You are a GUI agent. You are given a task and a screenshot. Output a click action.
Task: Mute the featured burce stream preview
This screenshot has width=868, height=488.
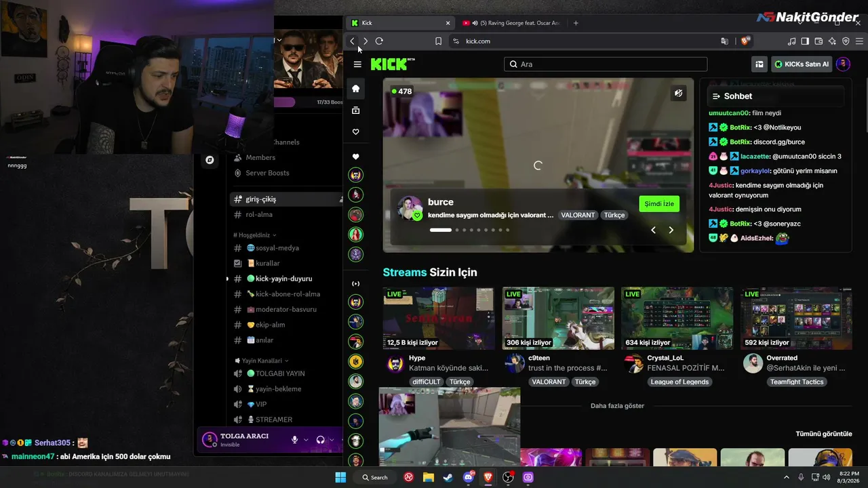tap(678, 94)
